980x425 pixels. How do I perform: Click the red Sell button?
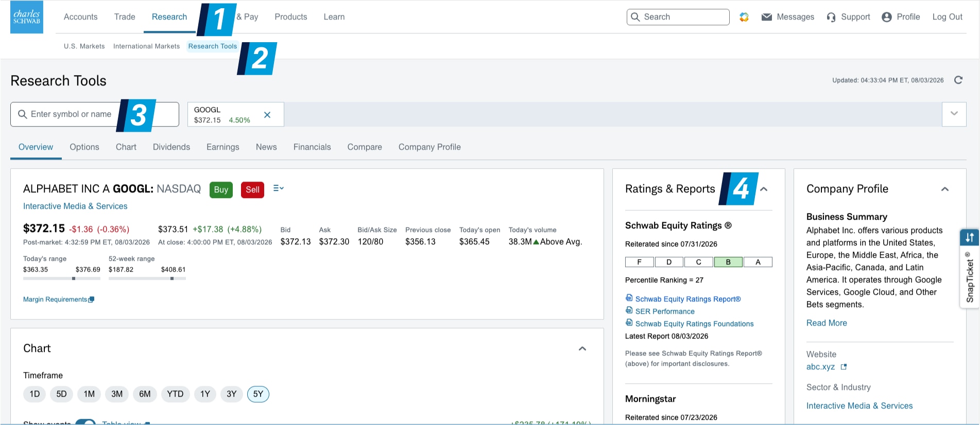(252, 190)
